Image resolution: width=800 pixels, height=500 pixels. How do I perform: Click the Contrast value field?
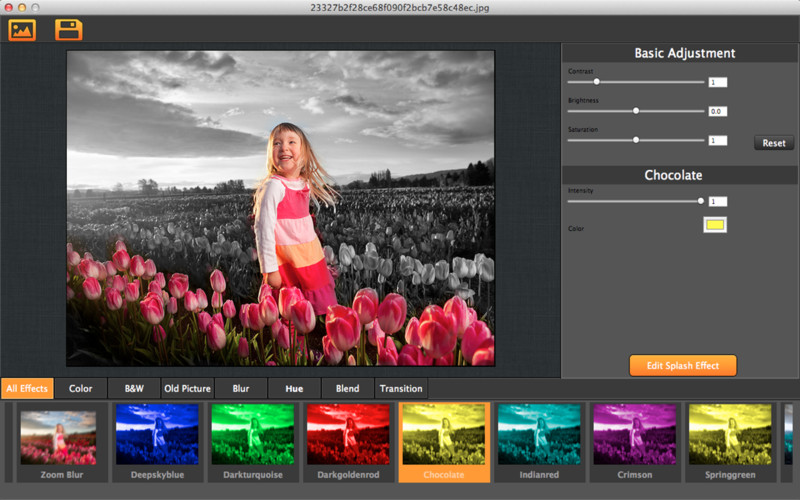[x=717, y=82]
